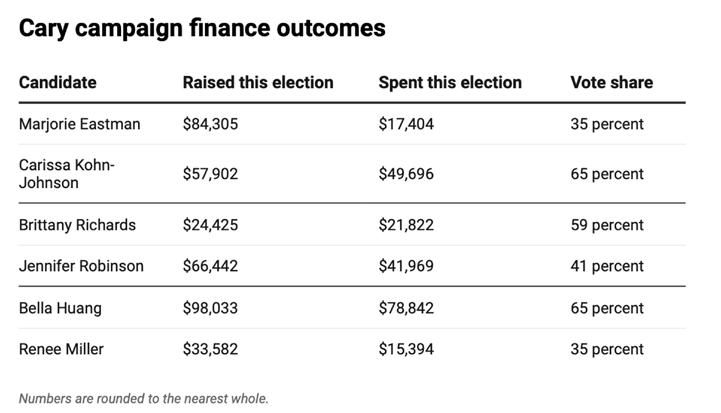The image size is (721, 413).
Task: Click the $84,305 raised amount
Action: (x=210, y=124)
